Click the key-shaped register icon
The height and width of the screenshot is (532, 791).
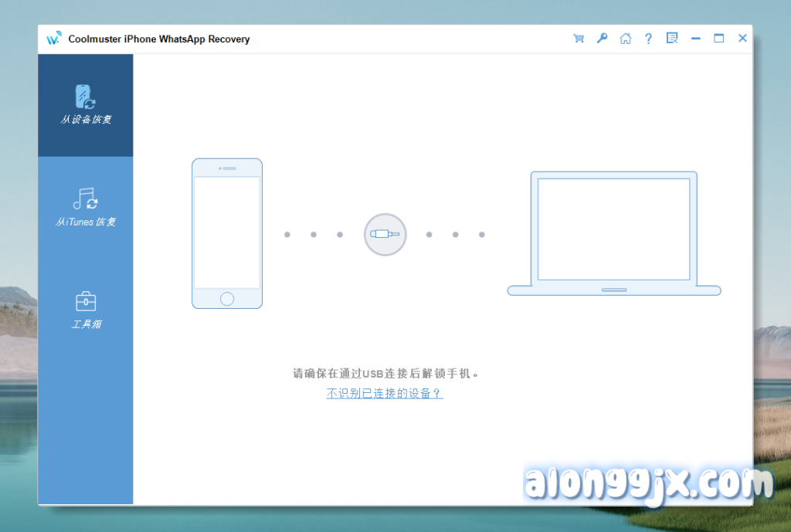(x=602, y=39)
